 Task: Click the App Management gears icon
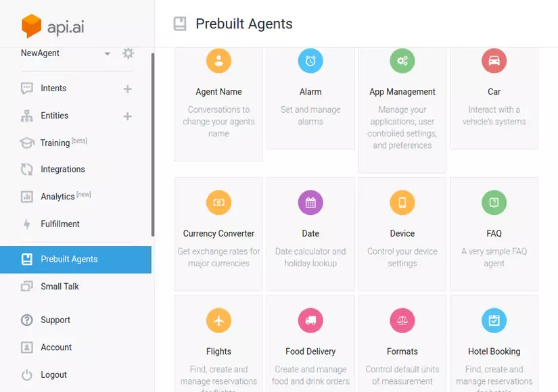tap(402, 61)
